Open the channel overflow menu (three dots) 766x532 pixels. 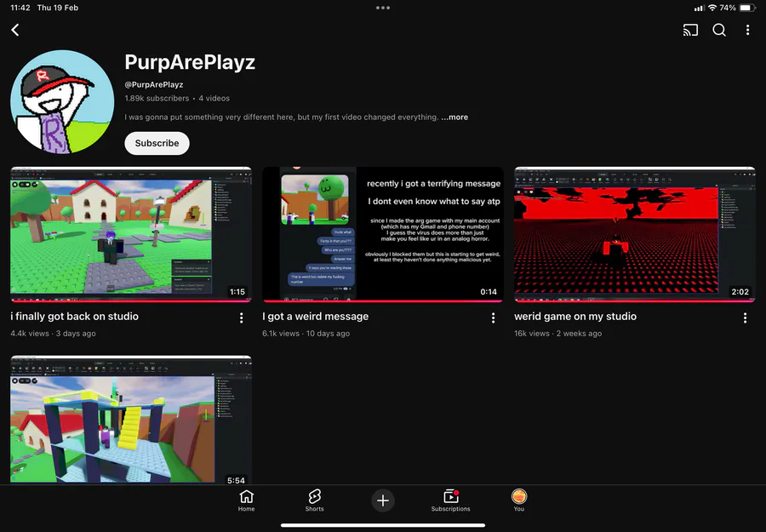click(747, 31)
